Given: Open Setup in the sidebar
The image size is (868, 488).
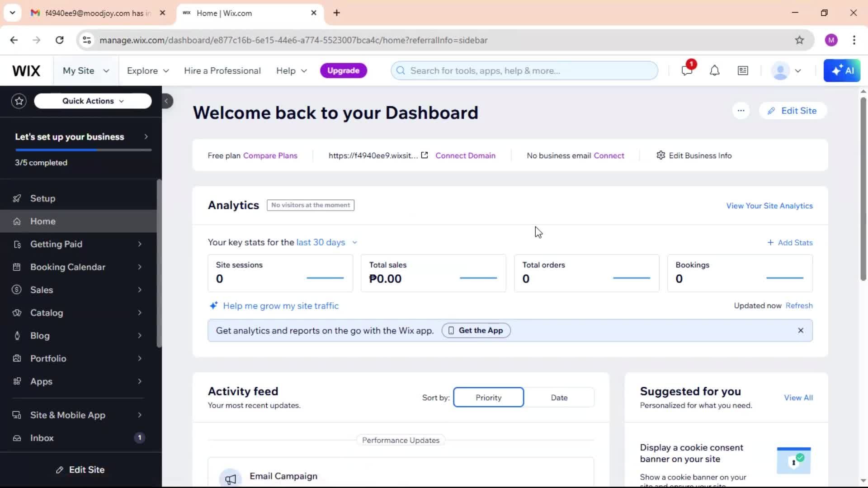Looking at the screenshot, I should point(78,198).
